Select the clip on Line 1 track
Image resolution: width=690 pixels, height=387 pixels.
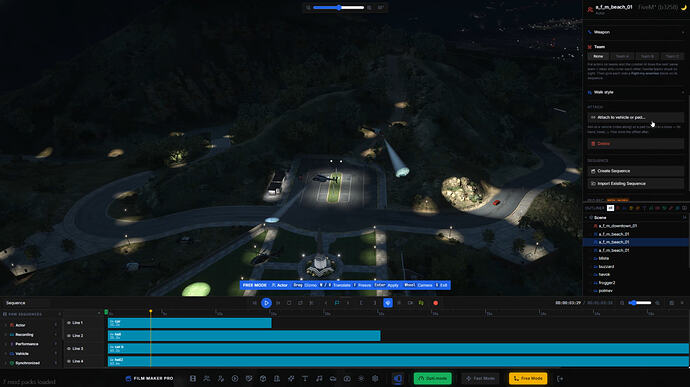point(190,323)
